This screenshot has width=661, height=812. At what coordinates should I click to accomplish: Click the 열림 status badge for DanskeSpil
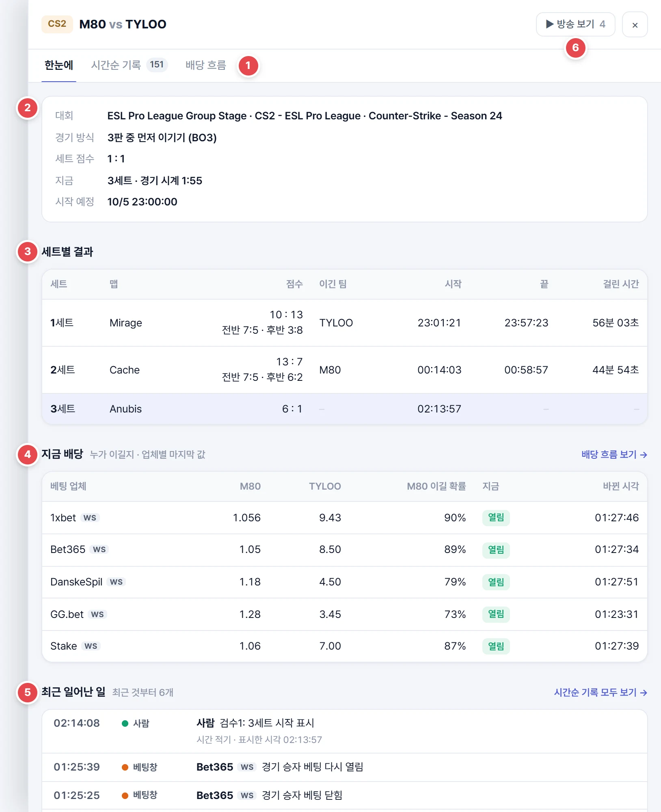tap(496, 582)
